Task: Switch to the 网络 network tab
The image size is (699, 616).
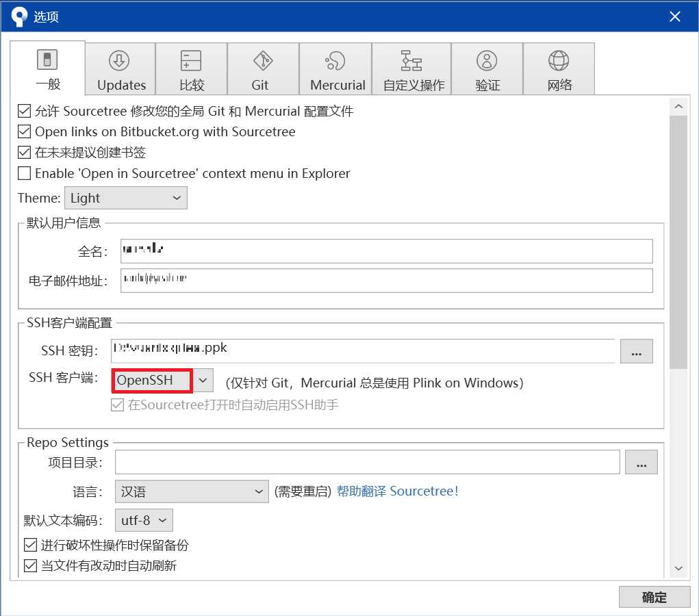Action: tap(559, 69)
